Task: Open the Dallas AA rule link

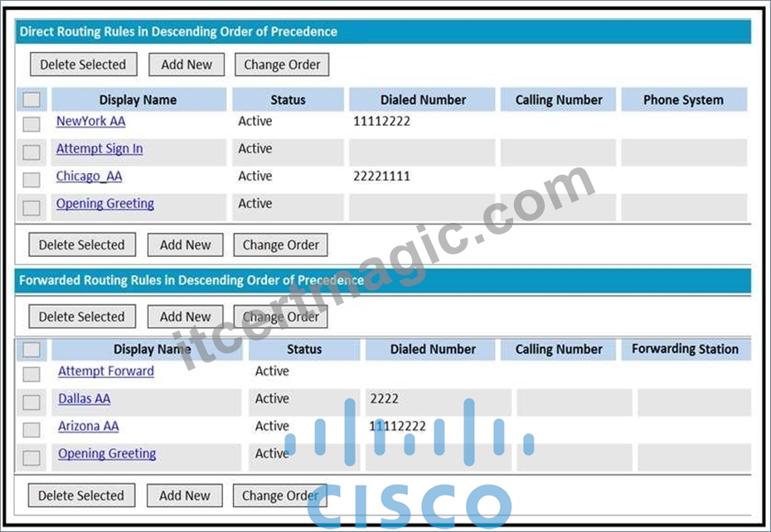Action: click(x=84, y=399)
